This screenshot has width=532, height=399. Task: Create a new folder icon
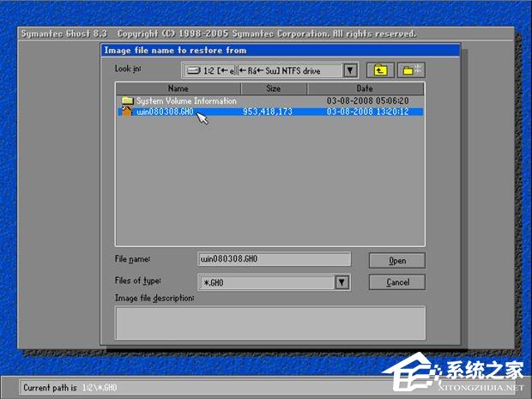pos(411,70)
